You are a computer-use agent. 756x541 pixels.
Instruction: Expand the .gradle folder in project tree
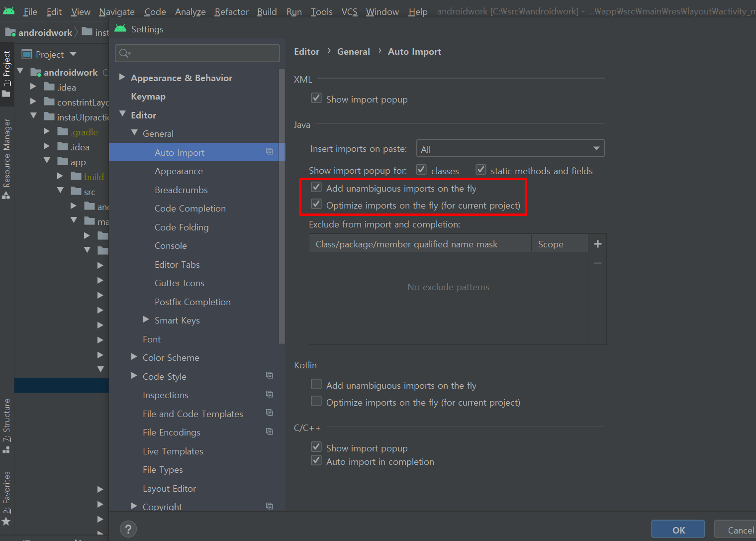[46, 131]
